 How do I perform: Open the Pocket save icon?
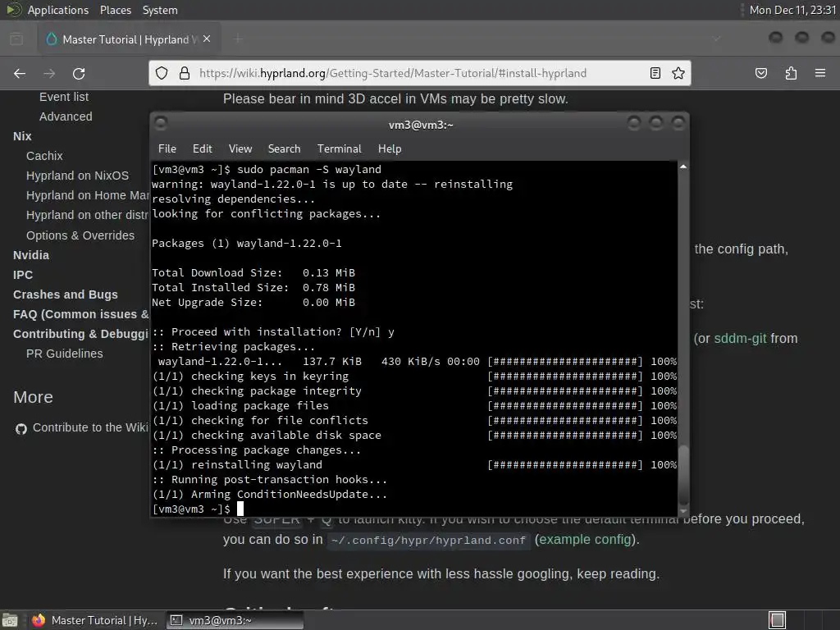click(761, 73)
